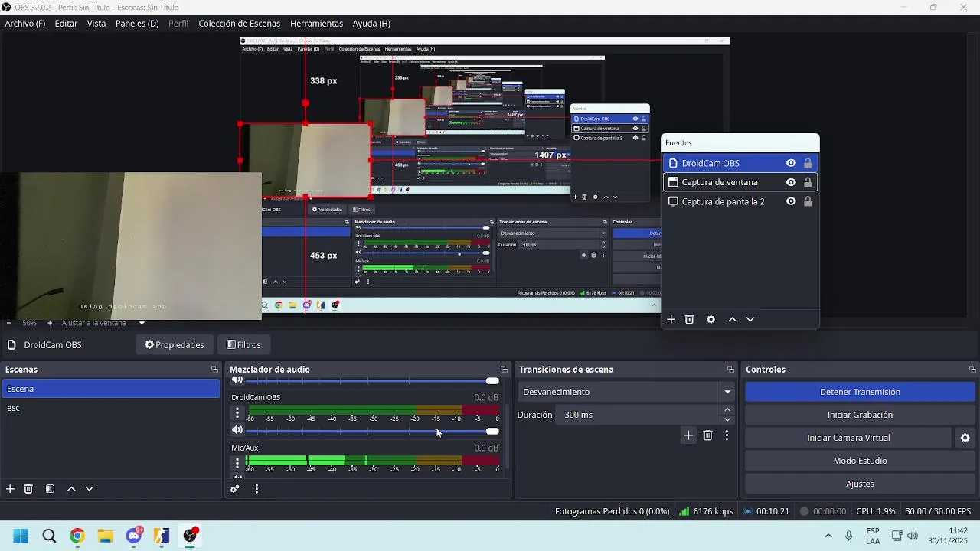Open File Explorer from the taskbar
This screenshot has width=980, height=551.
coord(106,536)
